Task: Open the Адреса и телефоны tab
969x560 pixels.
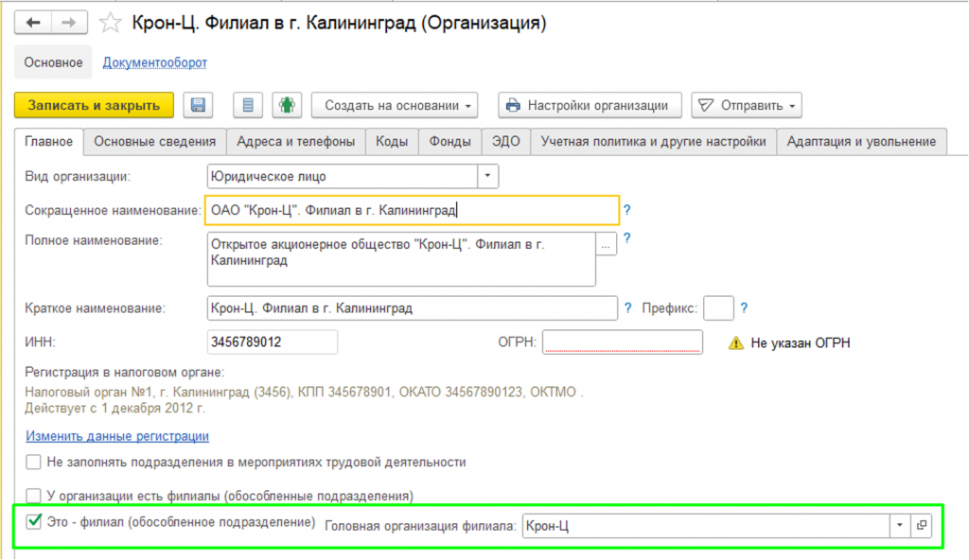Action: 296,142
